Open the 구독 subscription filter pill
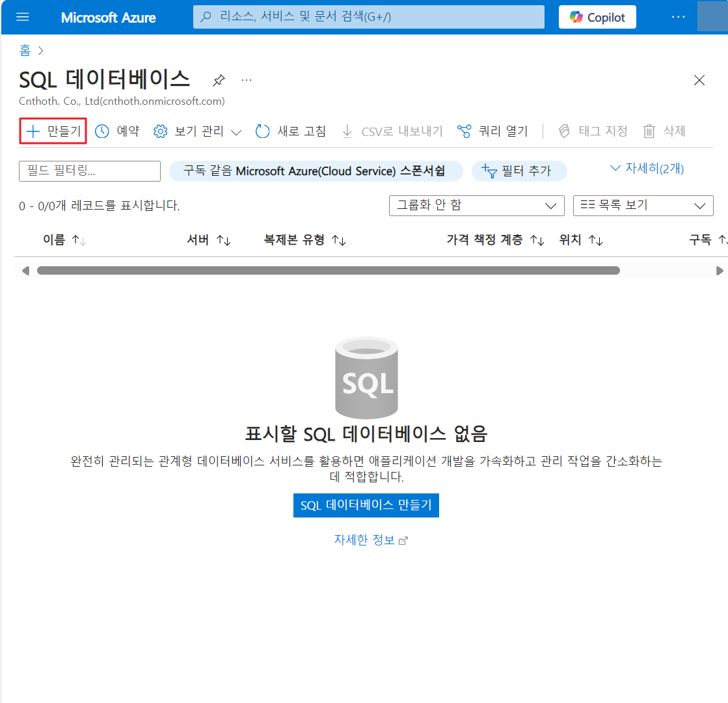The height and width of the screenshot is (703, 728). (316, 171)
